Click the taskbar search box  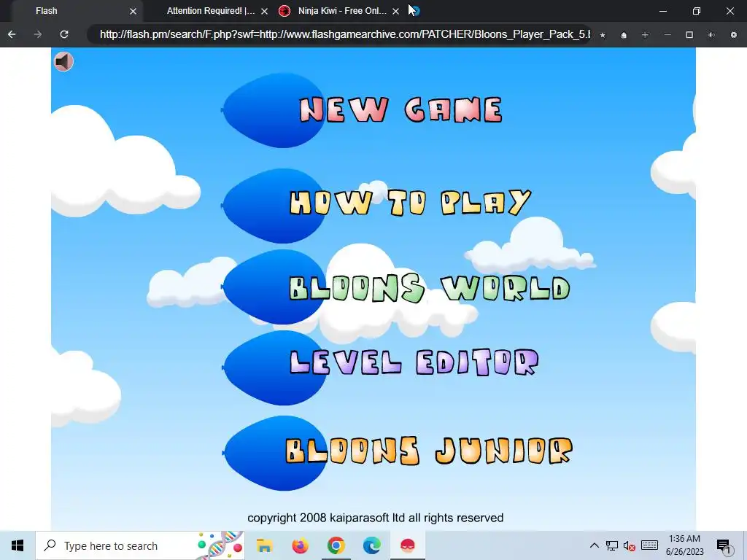pyautogui.click(x=139, y=545)
